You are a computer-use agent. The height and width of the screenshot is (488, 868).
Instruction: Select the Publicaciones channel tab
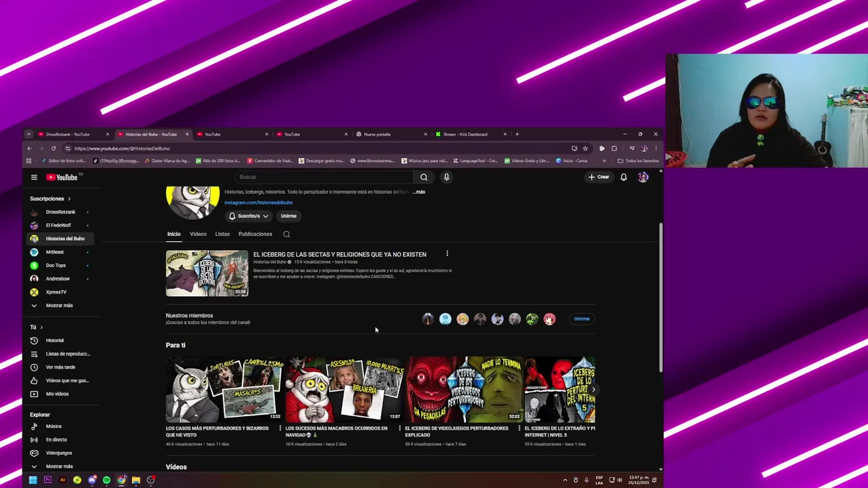pyautogui.click(x=255, y=234)
